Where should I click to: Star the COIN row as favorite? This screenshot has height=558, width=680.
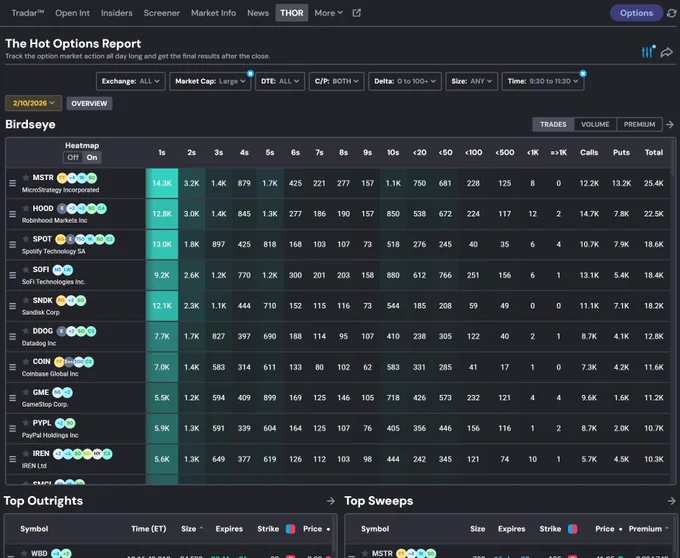click(x=26, y=362)
